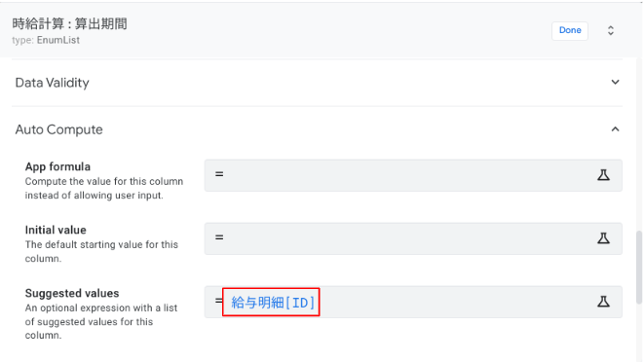Click the vertical scrollbar thumb
Screen dimensions: 644x362
click(x=639, y=268)
